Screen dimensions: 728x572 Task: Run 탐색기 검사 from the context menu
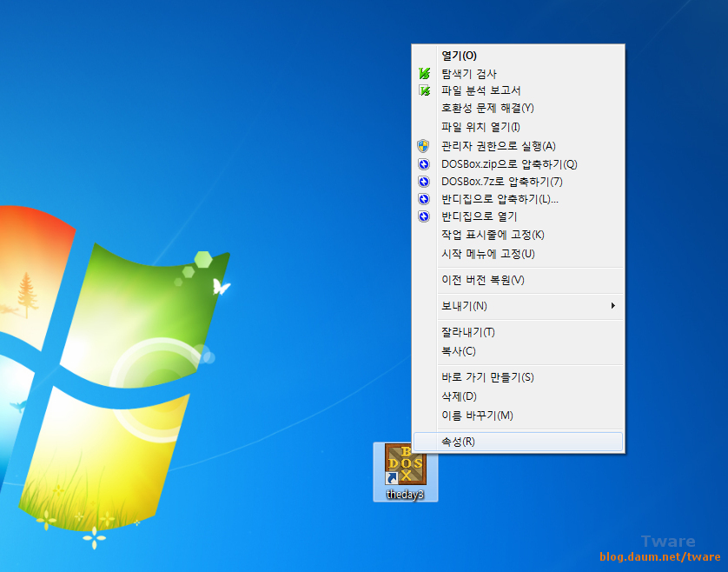[518, 73]
